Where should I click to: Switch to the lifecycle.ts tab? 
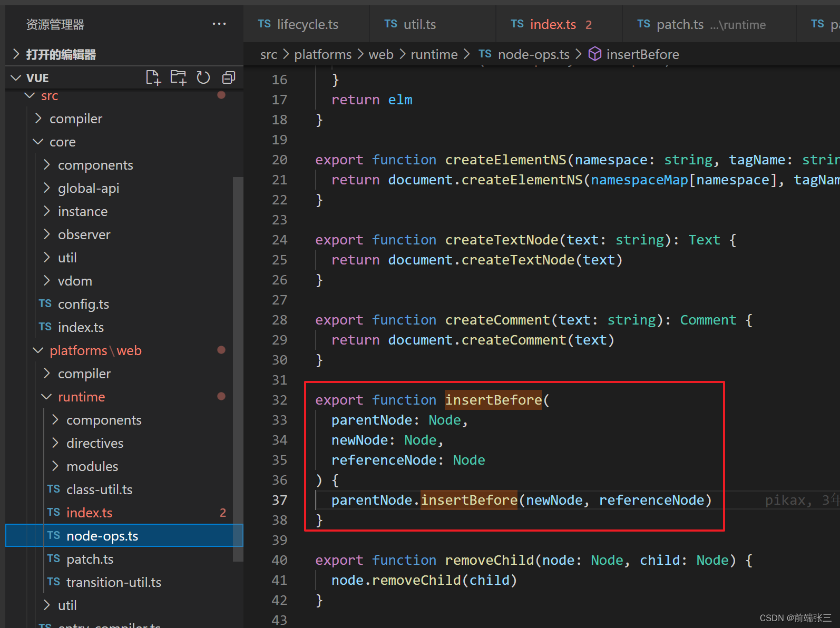(307, 24)
